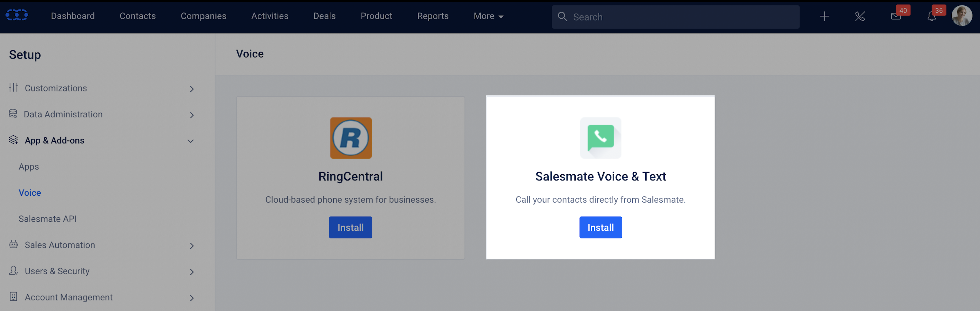Click the Salesmate logo icon
This screenshot has height=311, width=980.
coord(17,15)
